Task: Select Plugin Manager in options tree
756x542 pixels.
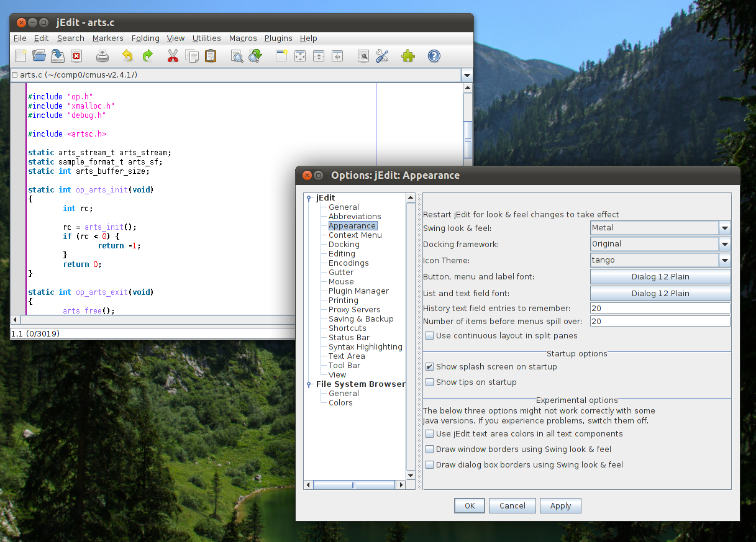Action: 358,291
